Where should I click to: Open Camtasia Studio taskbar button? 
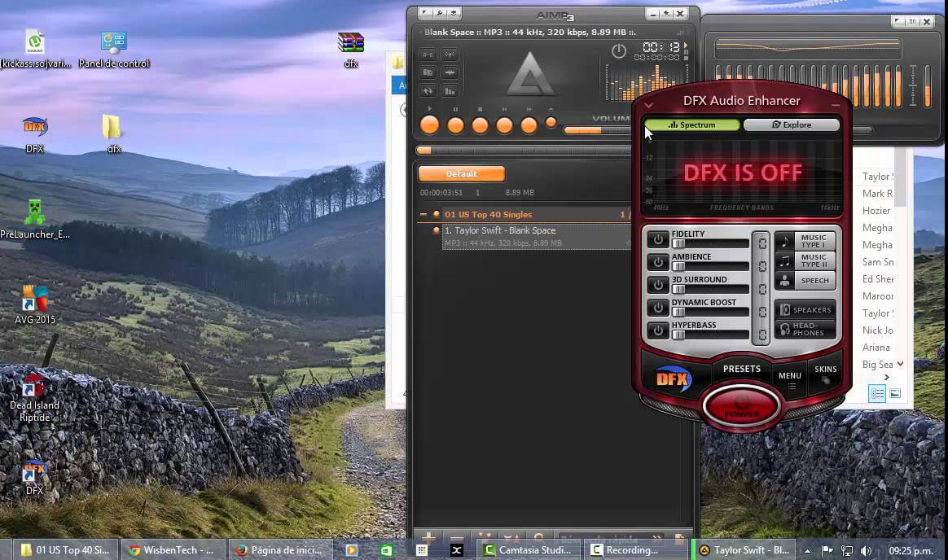pos(528,550)
